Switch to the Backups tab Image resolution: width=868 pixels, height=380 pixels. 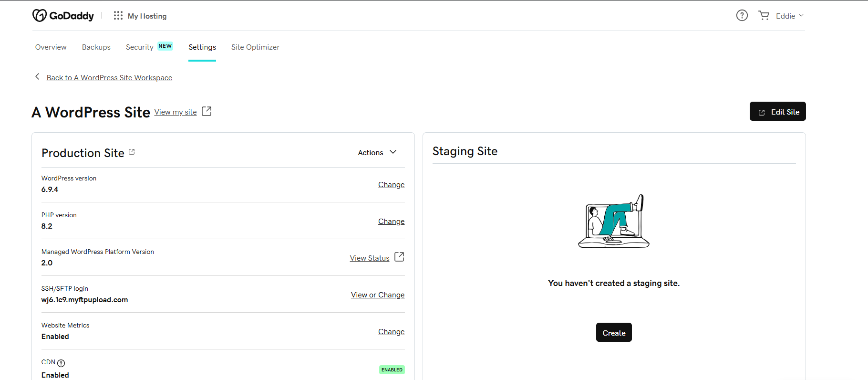point(96,47)
